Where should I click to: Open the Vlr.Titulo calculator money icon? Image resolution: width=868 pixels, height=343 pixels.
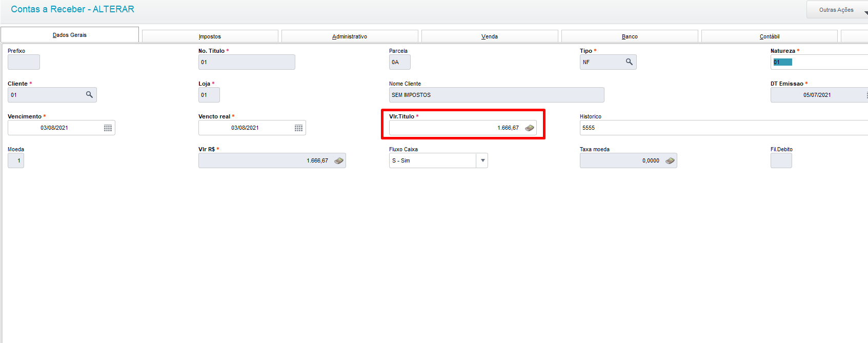pos(530,128)
